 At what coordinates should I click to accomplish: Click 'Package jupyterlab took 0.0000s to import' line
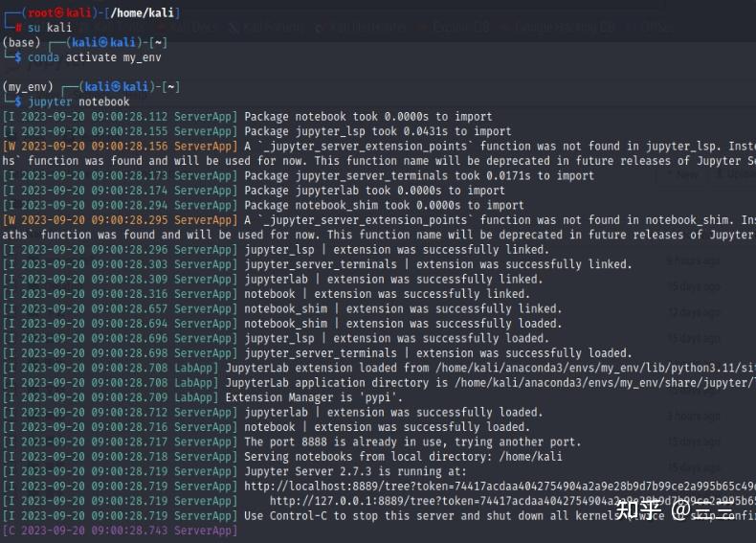pos(255,191)
